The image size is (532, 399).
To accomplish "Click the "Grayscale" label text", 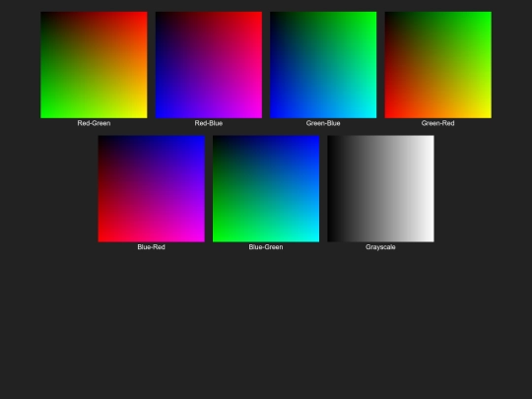I will pos(380,247).
